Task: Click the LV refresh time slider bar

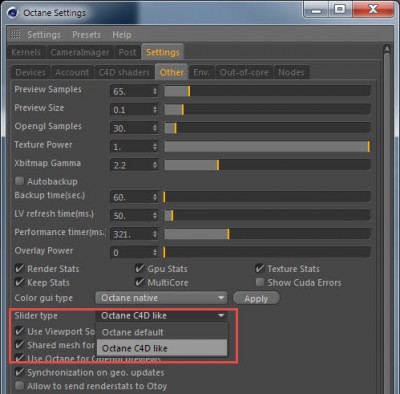Action: [267, 215]
